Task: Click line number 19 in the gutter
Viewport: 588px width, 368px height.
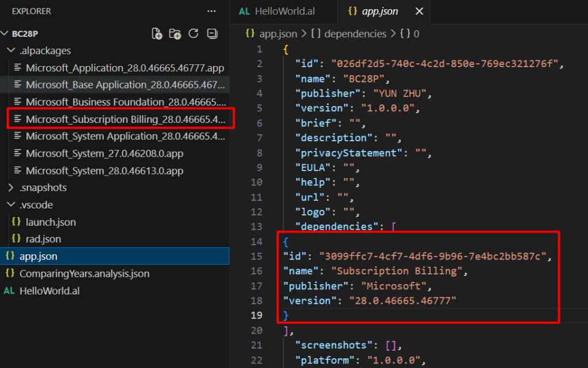Action: 256,315
